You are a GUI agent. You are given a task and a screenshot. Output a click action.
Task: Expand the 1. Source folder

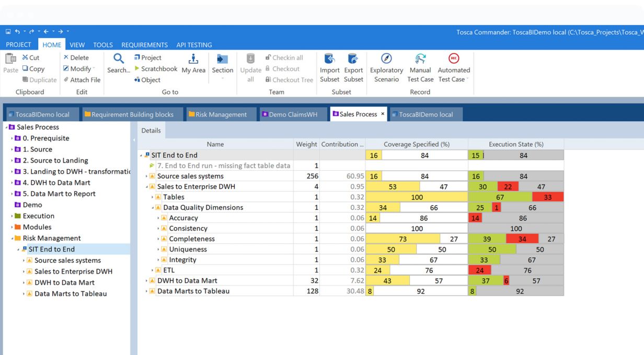point(12,149)
